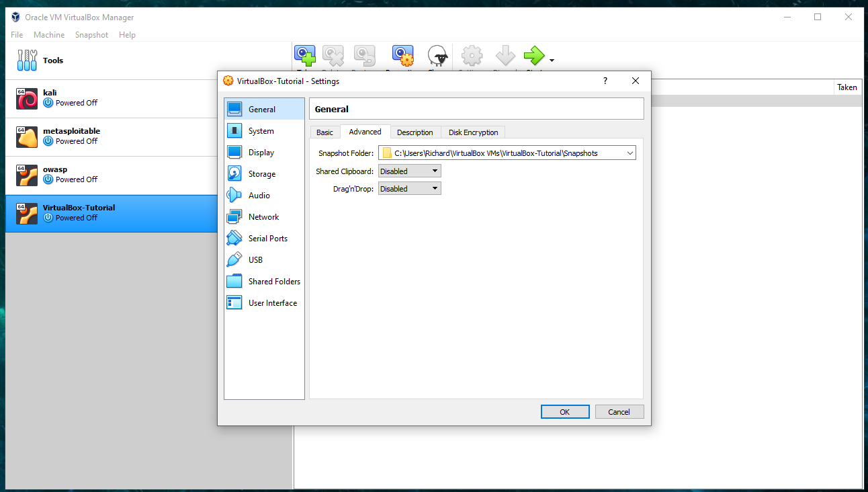Click the General heading in dialog
The image size is (868, 492).
[332, 109]
